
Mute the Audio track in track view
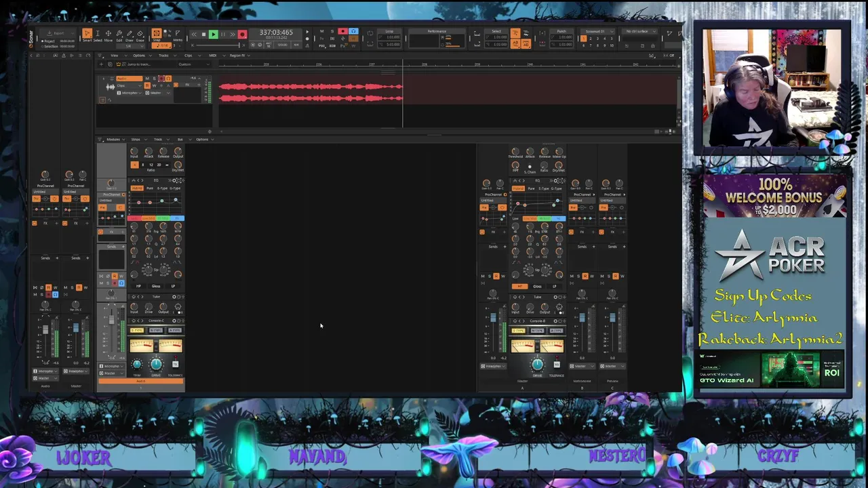[147, 79]
